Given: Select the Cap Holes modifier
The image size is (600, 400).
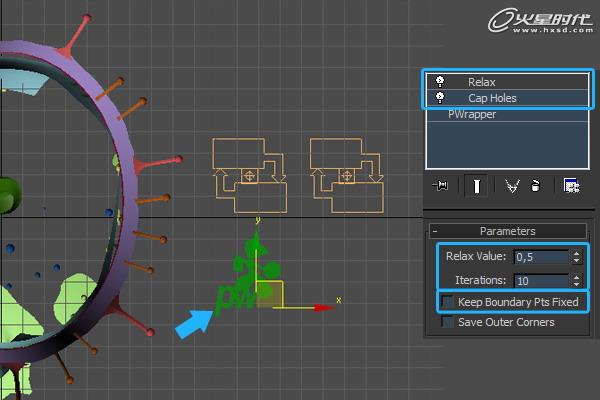Looking at the screenshot, I should 492,98.
